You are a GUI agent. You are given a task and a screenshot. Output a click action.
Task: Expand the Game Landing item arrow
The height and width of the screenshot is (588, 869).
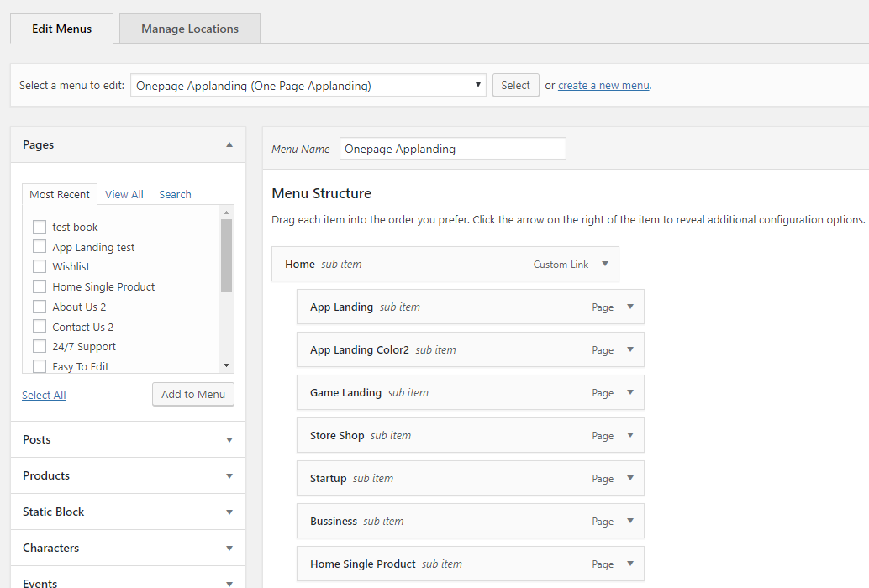click(x=630, y=392)
